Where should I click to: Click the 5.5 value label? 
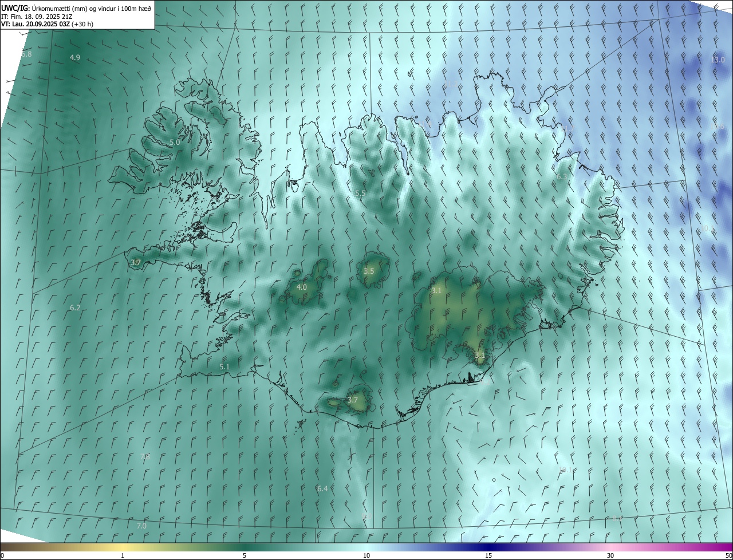pyautogui.click(x=360, y=194)
